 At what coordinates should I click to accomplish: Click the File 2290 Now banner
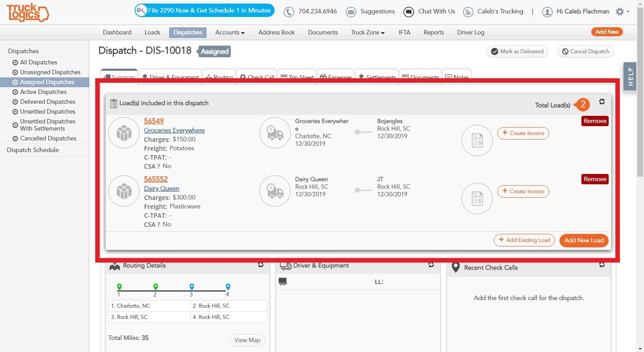[x=204, y=10]
